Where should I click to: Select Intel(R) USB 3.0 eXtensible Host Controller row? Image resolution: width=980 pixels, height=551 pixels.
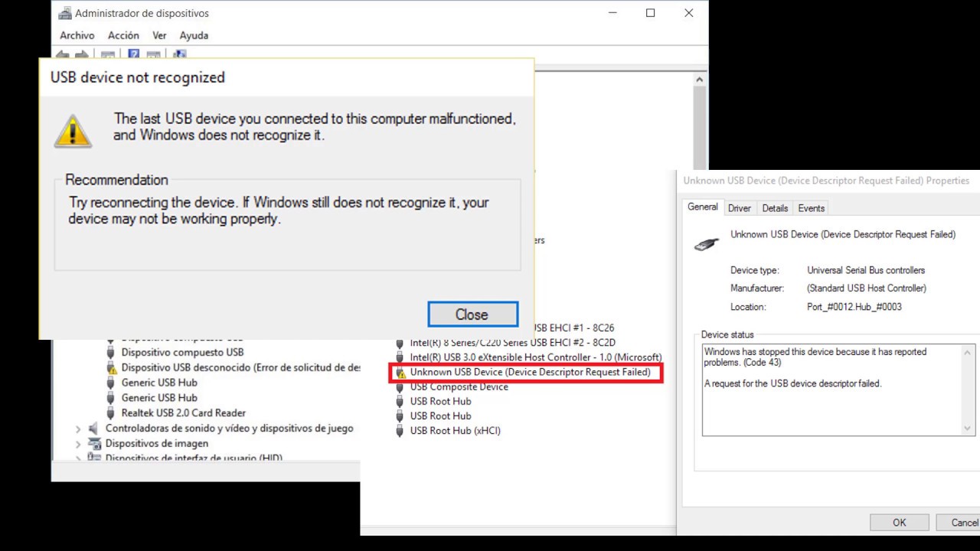536,357
